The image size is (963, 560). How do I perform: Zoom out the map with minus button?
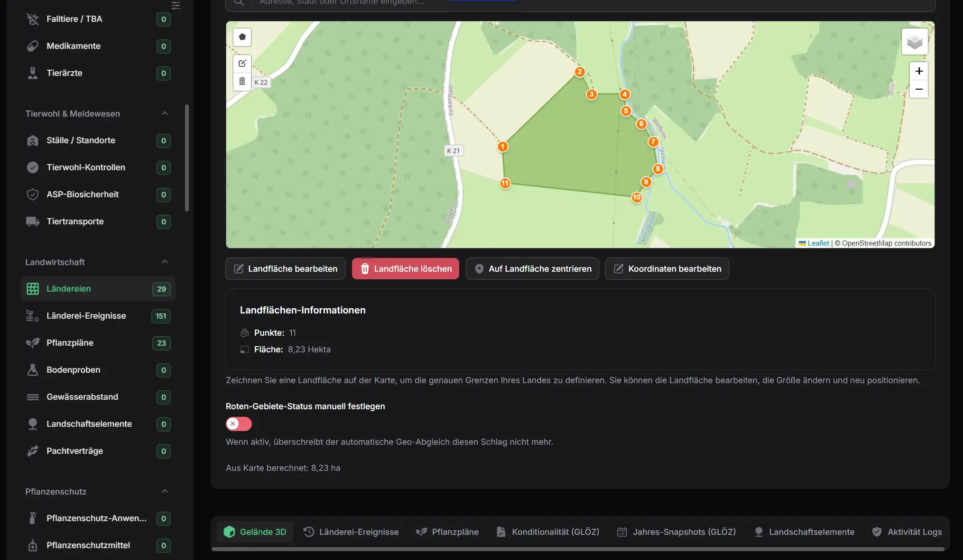(919, 89)
